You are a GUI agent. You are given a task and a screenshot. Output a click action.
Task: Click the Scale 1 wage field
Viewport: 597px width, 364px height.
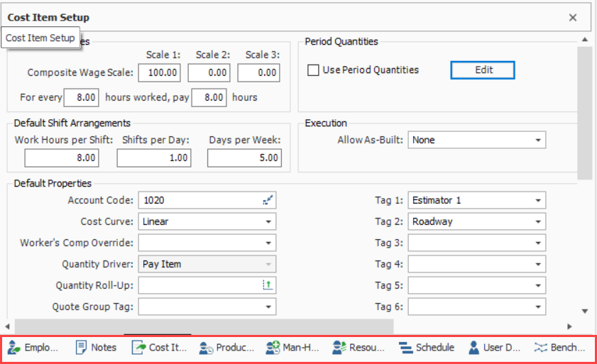pyautogui.click(x=160, y=72)
